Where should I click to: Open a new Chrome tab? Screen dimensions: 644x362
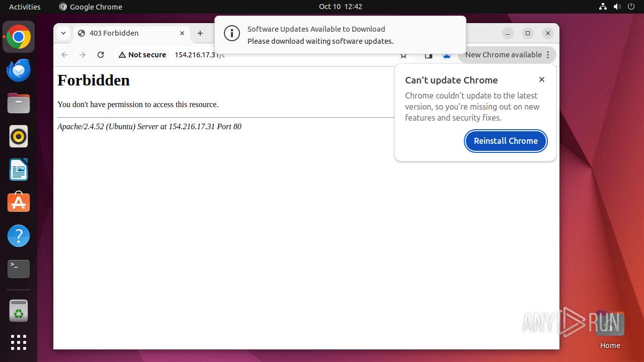200,33
